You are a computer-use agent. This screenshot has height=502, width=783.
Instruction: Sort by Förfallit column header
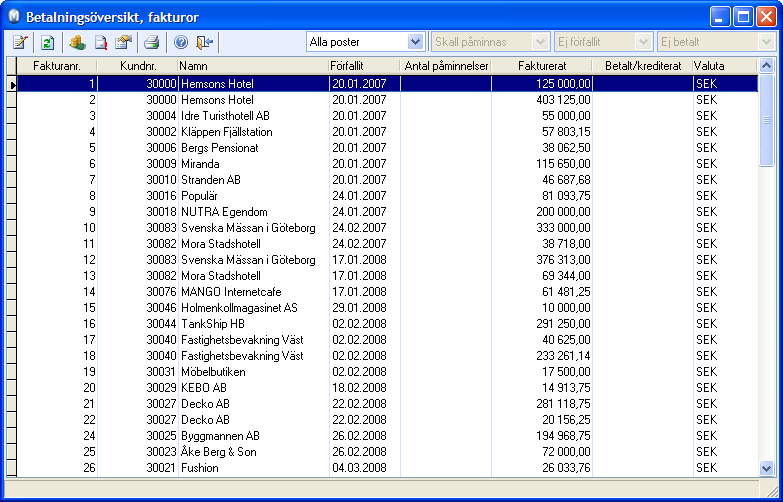click(x=365, y=66)
